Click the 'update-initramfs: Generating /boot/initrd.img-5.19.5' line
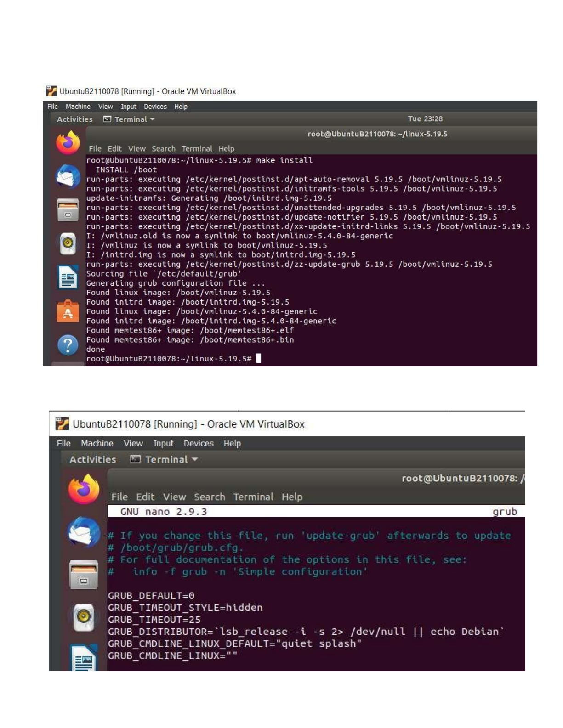The width and height of the screenshot is (563, 728). pyautogui.click(x=209, y=198)
